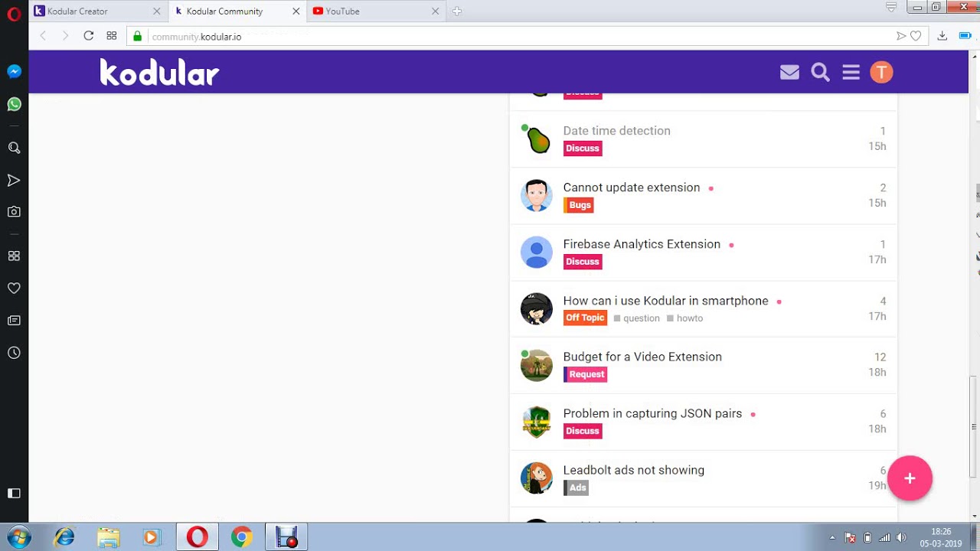Screen dimensions: 980x551
Task: Select the Request category badge
Action: [586, 374]
